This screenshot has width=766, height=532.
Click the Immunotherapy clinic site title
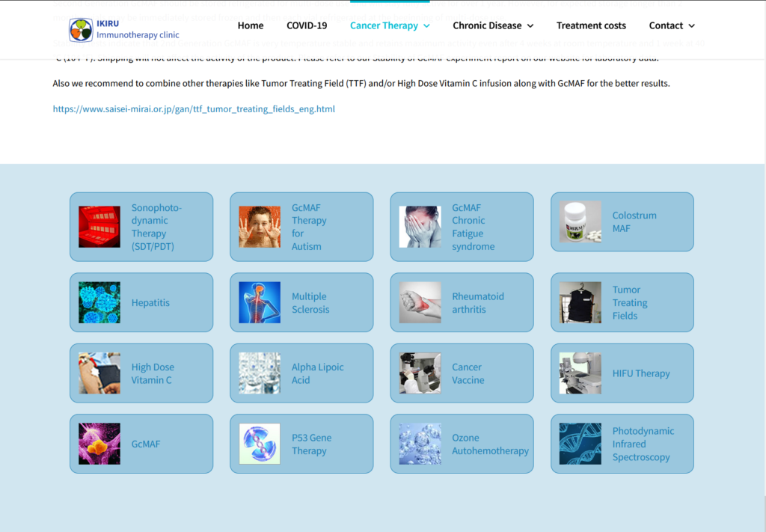[138, 34]
